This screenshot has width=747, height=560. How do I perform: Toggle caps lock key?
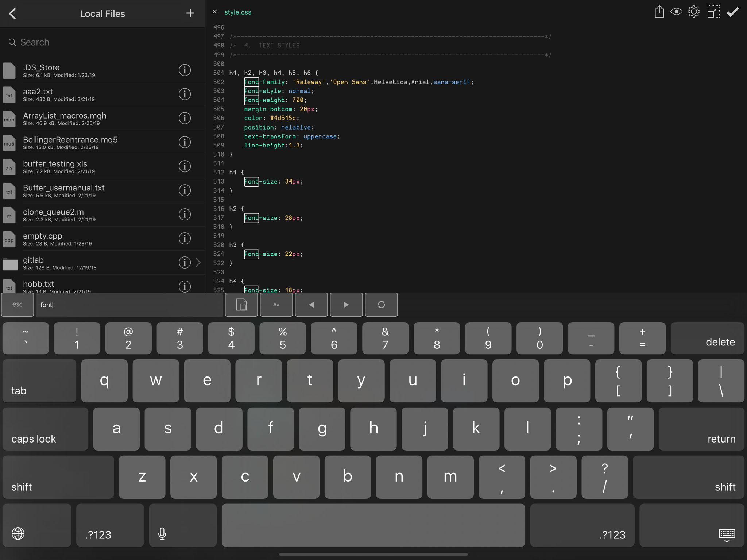pyautogui.click(x=45, y=429)
